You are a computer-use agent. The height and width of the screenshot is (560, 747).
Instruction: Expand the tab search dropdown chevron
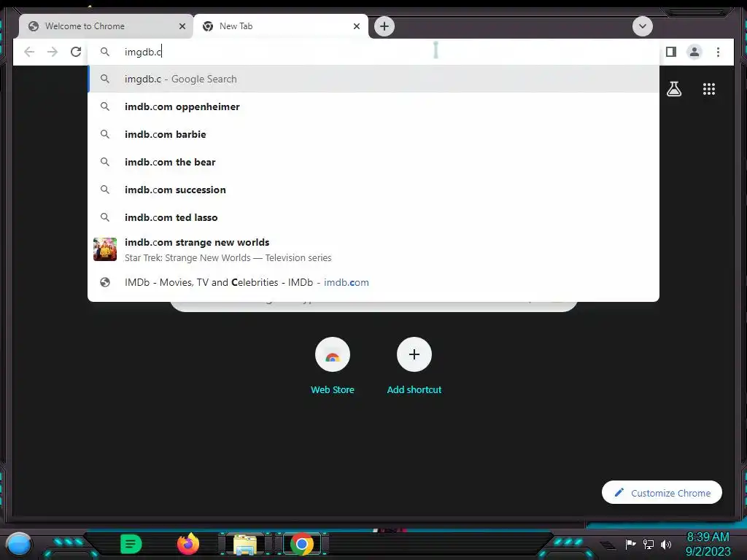[642, 26]
